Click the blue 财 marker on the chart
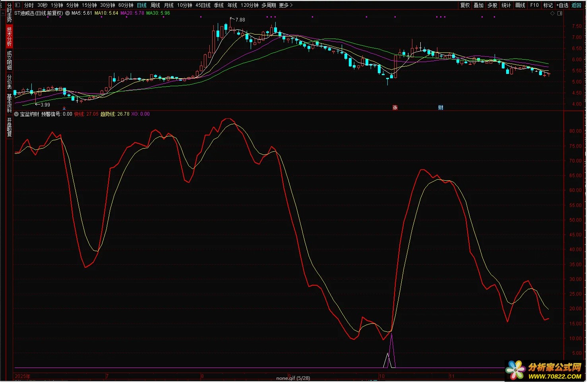The height and width of the screenshot is (383, 588). pyautogui.click(x=441, y=108)
